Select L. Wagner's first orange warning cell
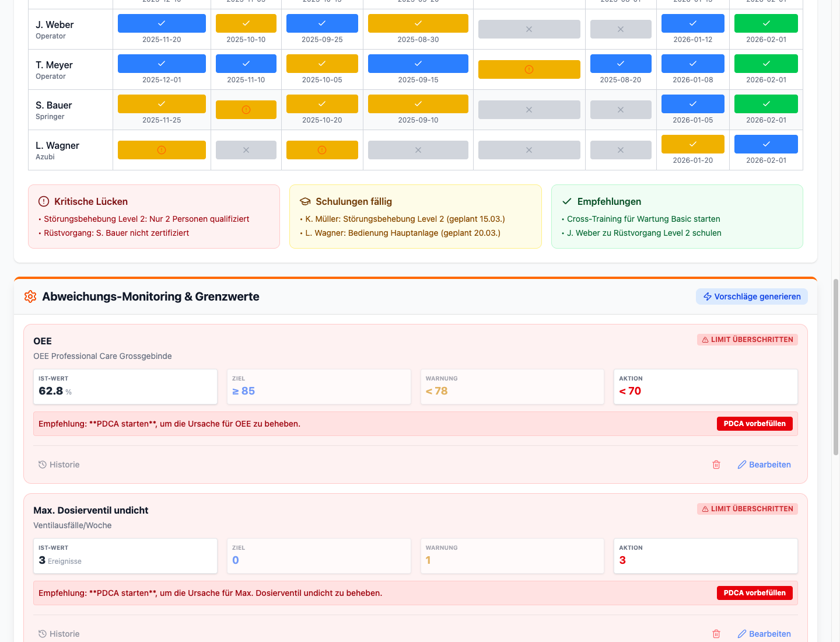Image resolution: width=840 pixels, height=642 pixels. (x=162, y=150)
